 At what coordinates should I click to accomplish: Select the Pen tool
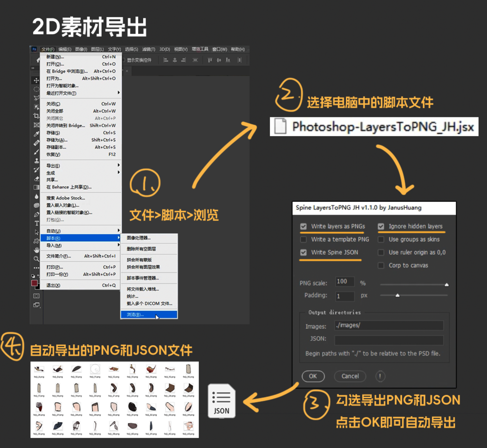coord(36,214)
